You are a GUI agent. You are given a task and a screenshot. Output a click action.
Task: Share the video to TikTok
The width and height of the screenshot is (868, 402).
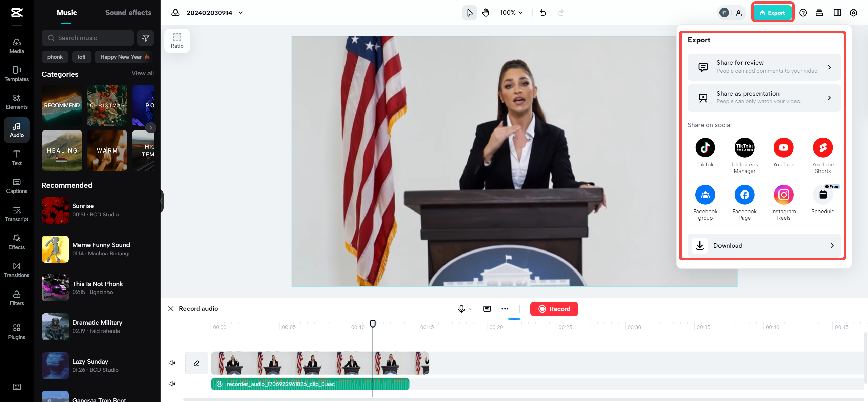point(705,147)
